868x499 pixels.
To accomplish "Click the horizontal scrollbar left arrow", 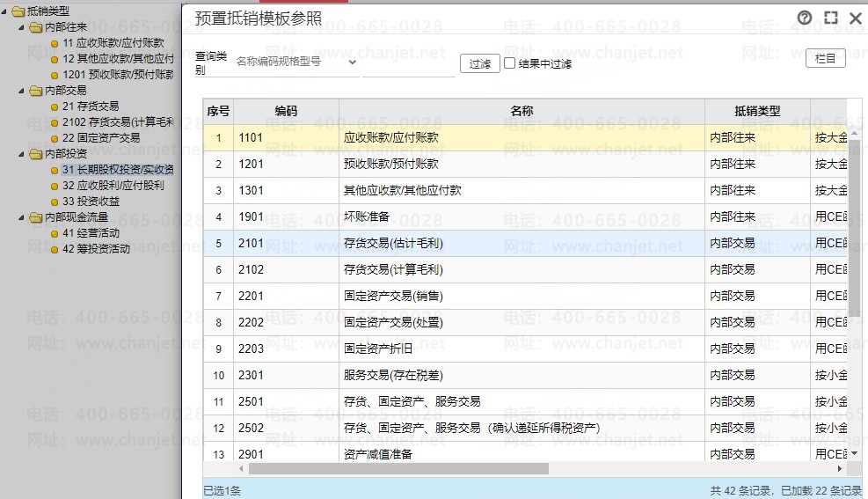I will pos(241,468).
